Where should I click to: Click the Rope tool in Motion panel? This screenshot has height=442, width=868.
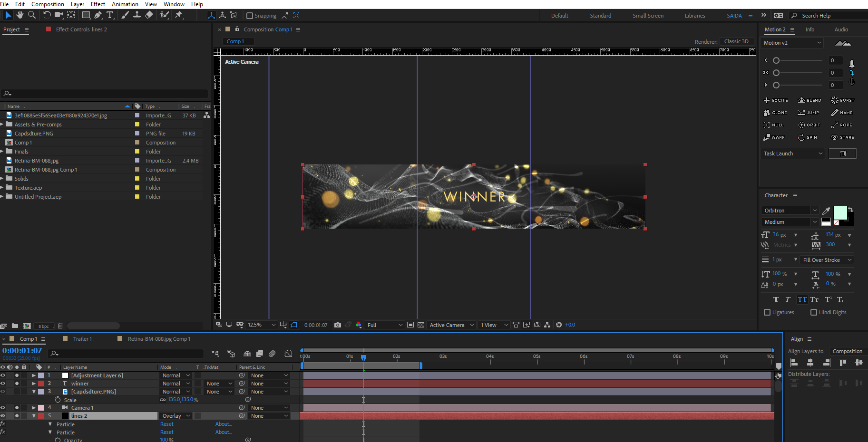[842, 125]
